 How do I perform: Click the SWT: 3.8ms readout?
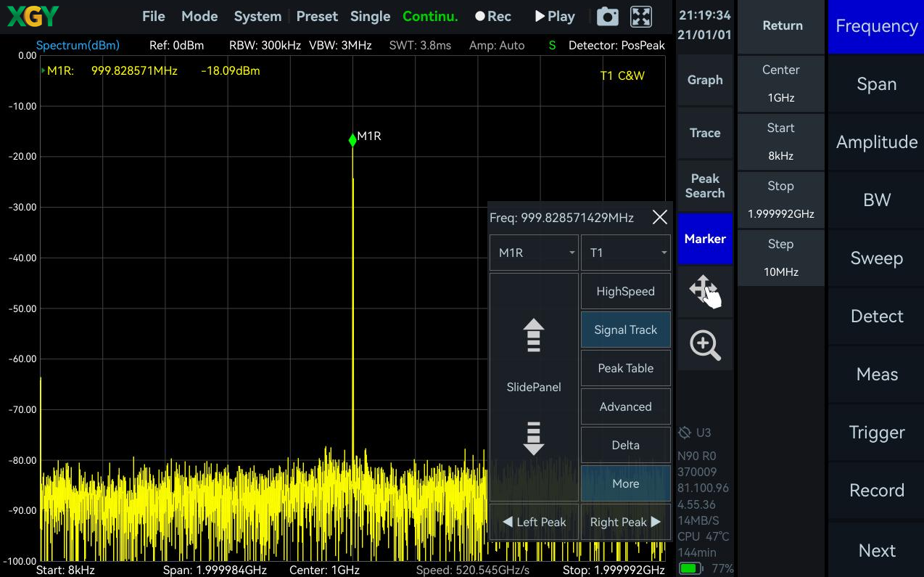coord(420,46)
